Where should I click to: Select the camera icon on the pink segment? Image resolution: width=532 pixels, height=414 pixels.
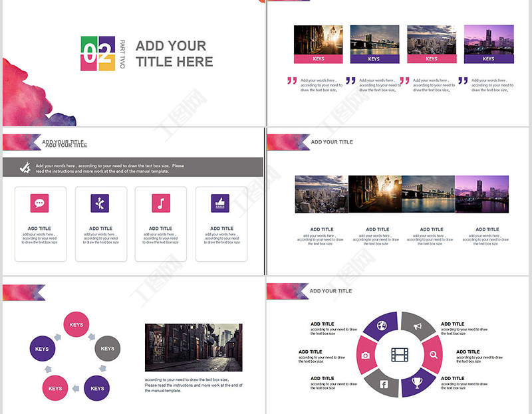366,356
